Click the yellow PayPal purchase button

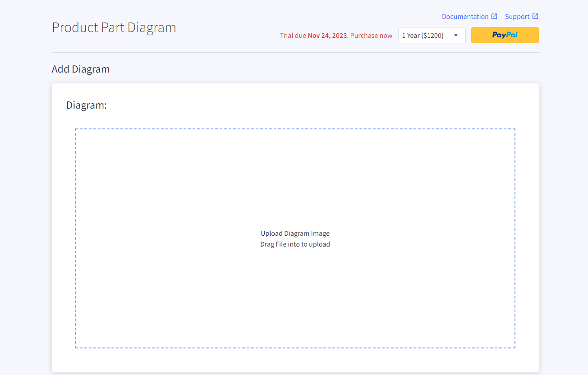[x=505, y=35]
